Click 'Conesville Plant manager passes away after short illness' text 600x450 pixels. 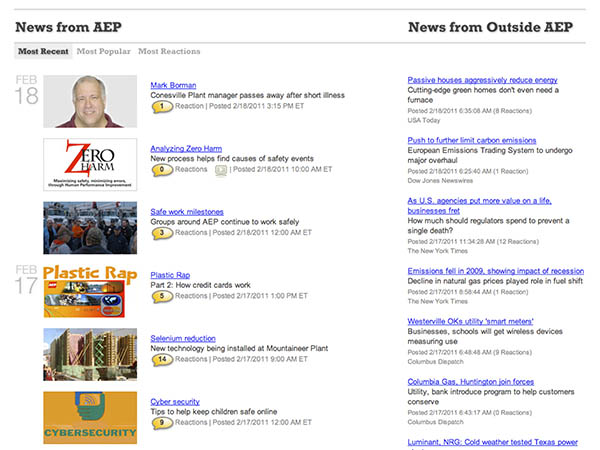248,95
